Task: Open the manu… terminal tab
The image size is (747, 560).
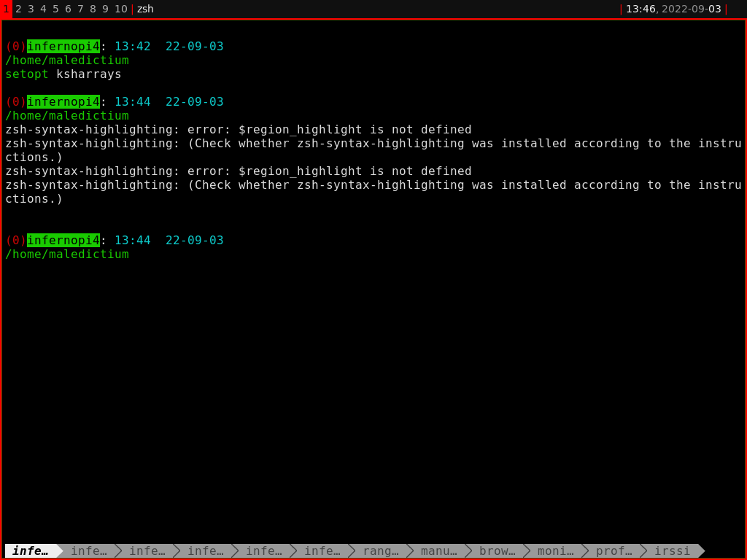Action: coord(438,551)
